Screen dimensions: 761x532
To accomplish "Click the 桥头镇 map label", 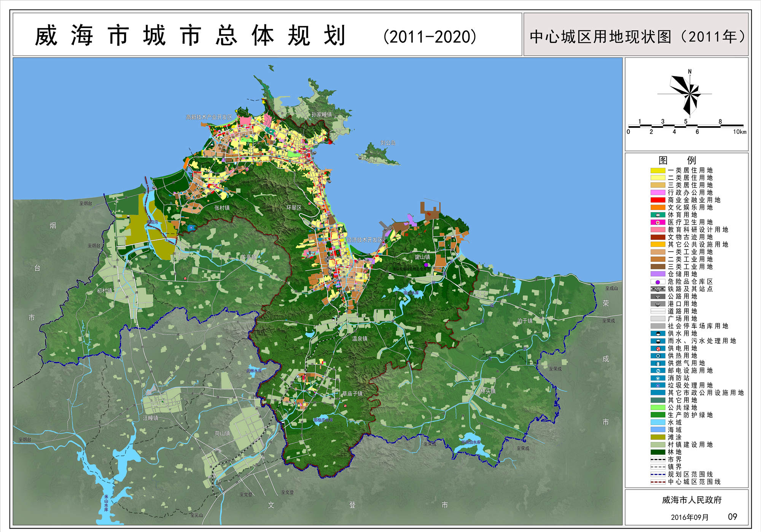I will [x=488, y=391].
